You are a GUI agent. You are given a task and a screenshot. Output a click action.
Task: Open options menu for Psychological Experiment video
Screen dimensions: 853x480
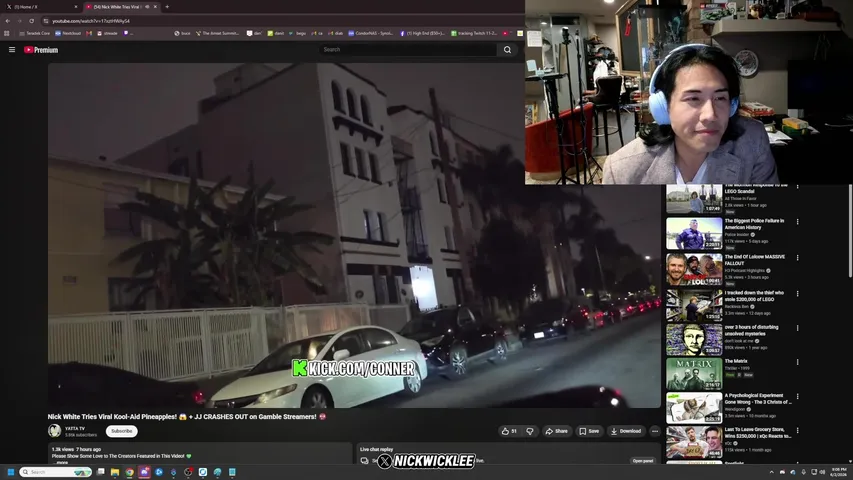coord(798,397)
